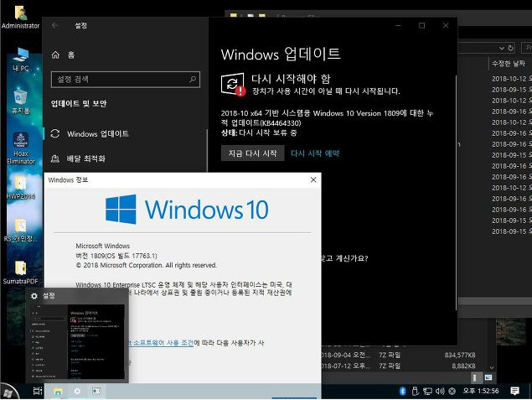Open the RS_개인정 desktop folder icon

click(x=20, y=230)
